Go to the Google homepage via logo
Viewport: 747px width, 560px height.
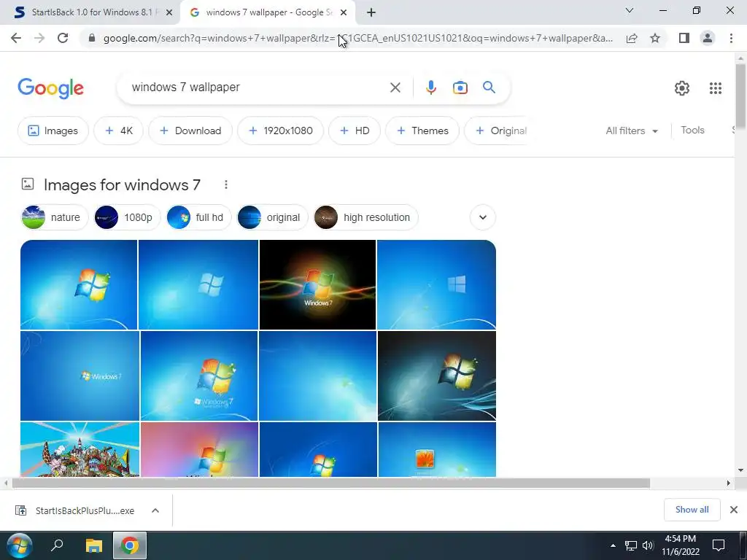[x=51, y=88]
